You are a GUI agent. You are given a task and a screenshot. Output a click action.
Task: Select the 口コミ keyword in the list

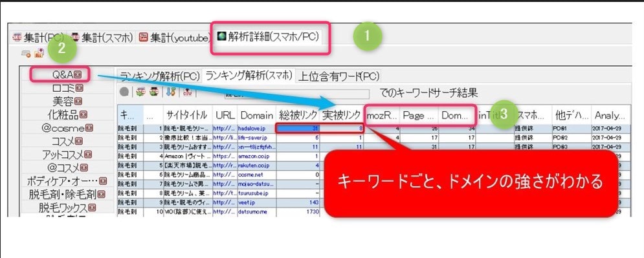[63, 88]
